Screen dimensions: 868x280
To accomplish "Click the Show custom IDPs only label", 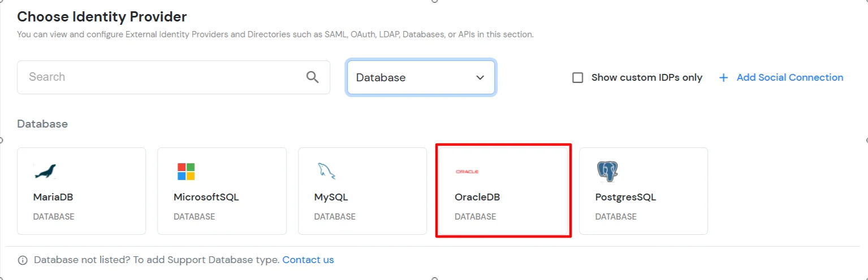I will click(647, 77).
